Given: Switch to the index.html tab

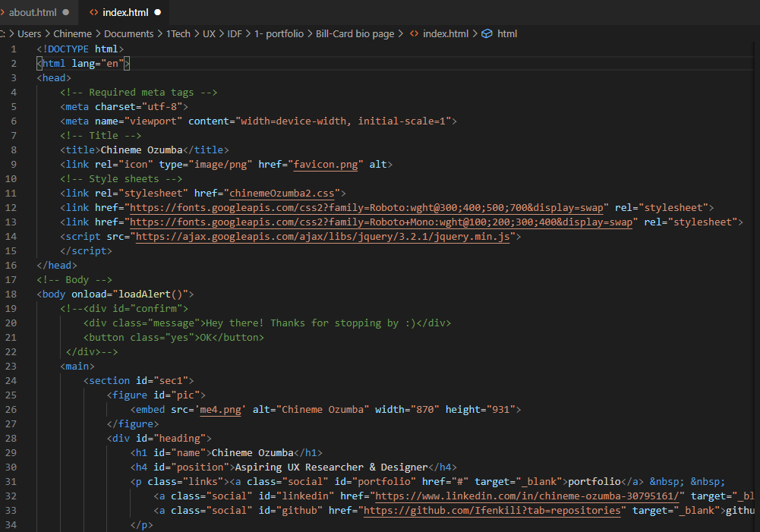Looking at the screenshot, I should [x=125, y=12].
